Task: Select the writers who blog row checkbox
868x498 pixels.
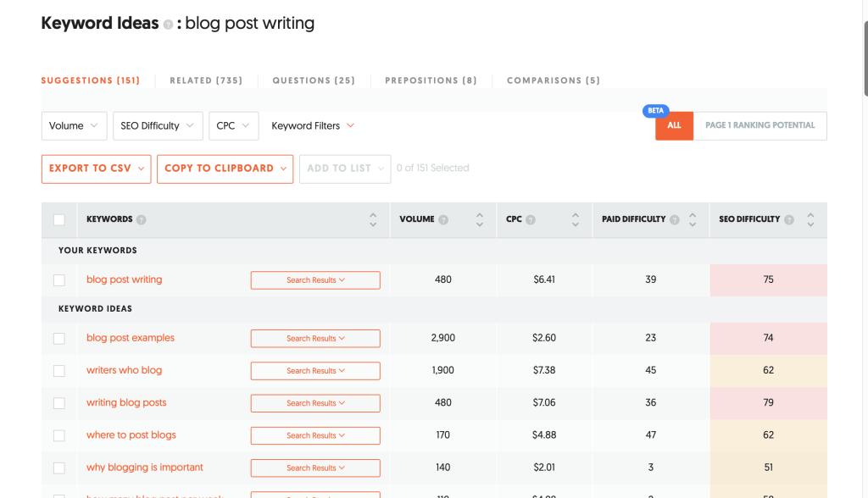Action: 59,371
